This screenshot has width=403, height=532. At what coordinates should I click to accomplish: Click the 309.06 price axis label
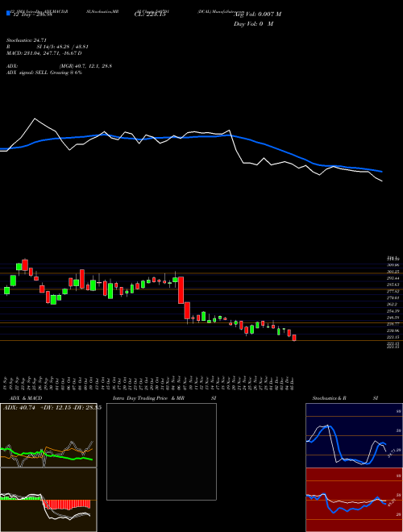(x=393, y=265)
